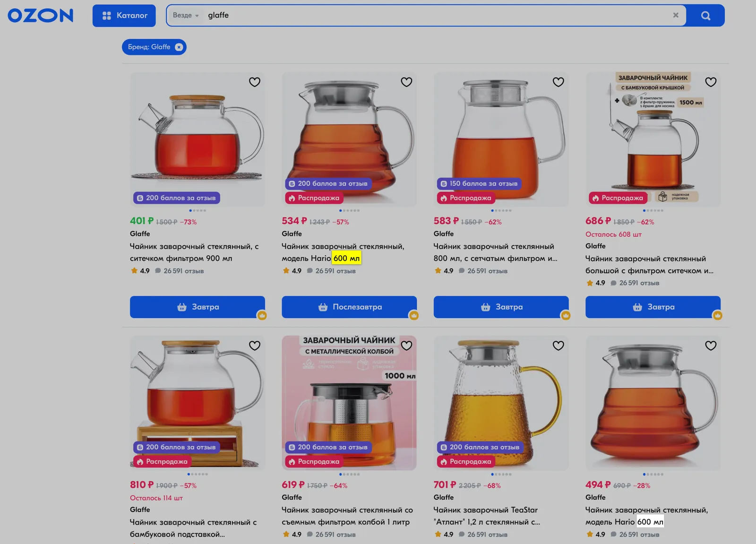Click the 583 ₽ price

[x=446, y=221]
